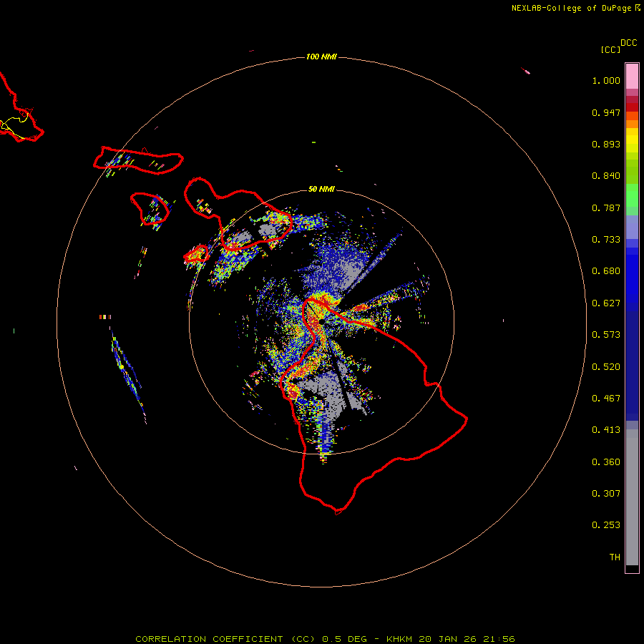The width and height of the screenshot is (644, 644).
Task: Click the TH threshold label
Action: coord(615,557)
